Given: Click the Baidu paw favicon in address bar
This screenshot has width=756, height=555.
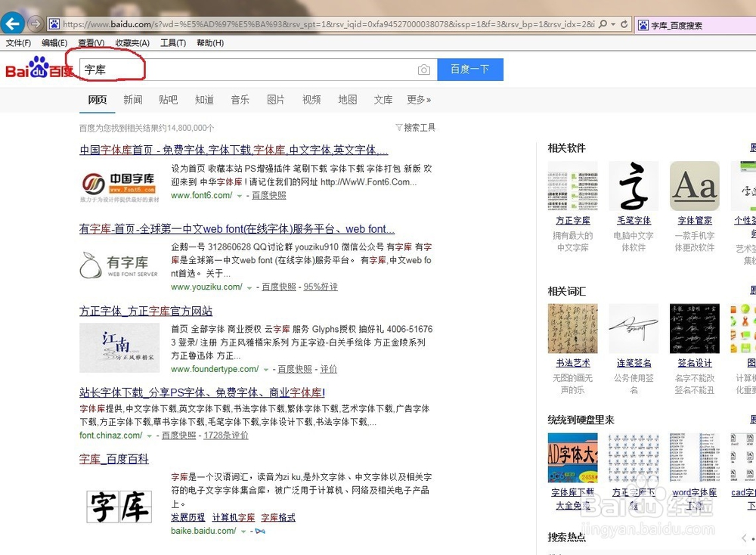Looking at the screenshot, I should click(x=54, y=23).
